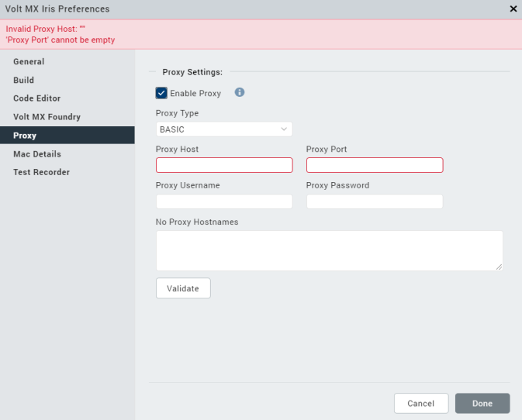Show the Test Recorder preferences
Image resolution: width=522 pixels, height=420 pixels.
point(41,172)
